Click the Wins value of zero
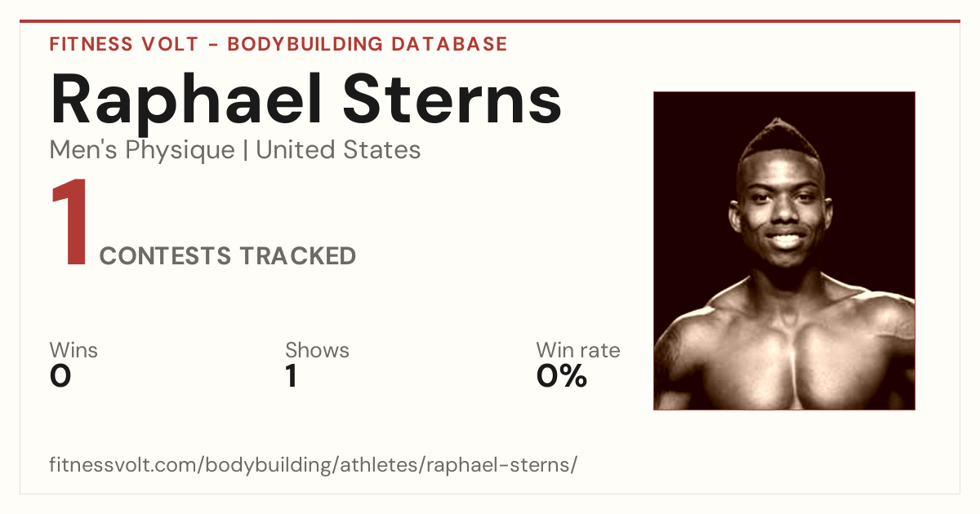 [x=60, y=376]
